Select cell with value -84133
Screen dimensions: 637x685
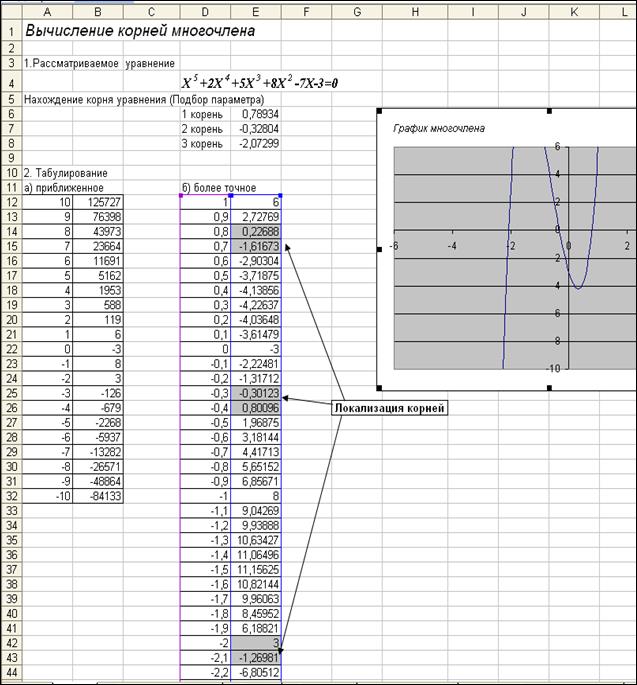click(x=98, y=496)
